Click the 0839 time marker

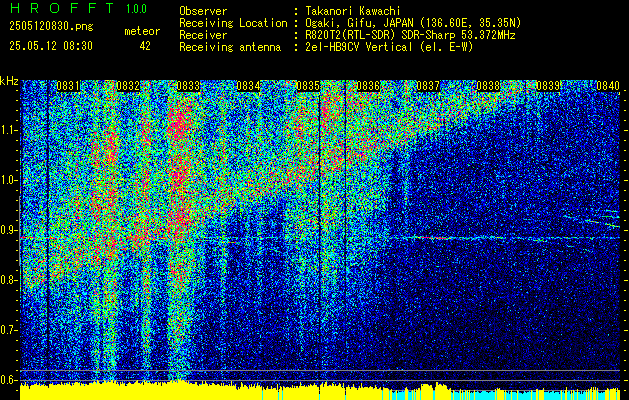(x=548, y=86)
